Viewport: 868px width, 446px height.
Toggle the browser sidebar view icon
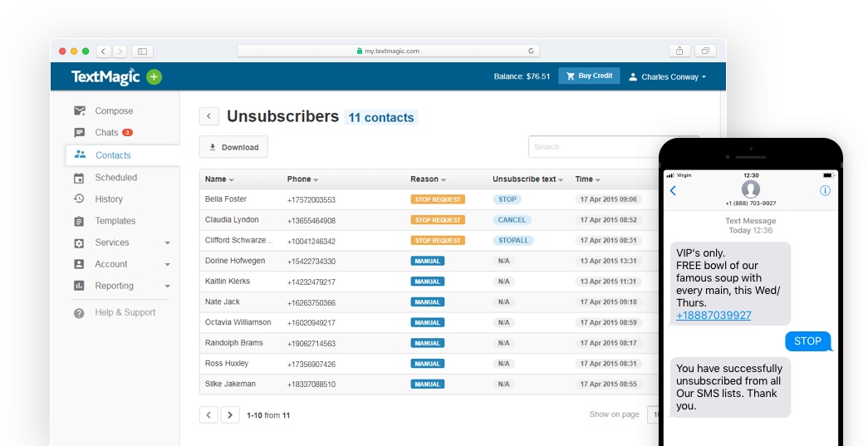pyautogui.click(x=142, y=51)
